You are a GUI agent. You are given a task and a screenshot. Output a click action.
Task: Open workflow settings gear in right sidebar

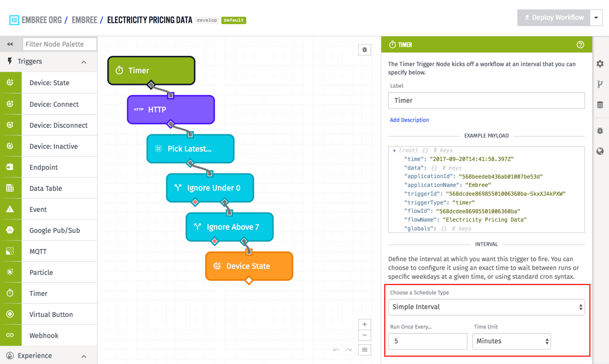[x=600, y=64]
